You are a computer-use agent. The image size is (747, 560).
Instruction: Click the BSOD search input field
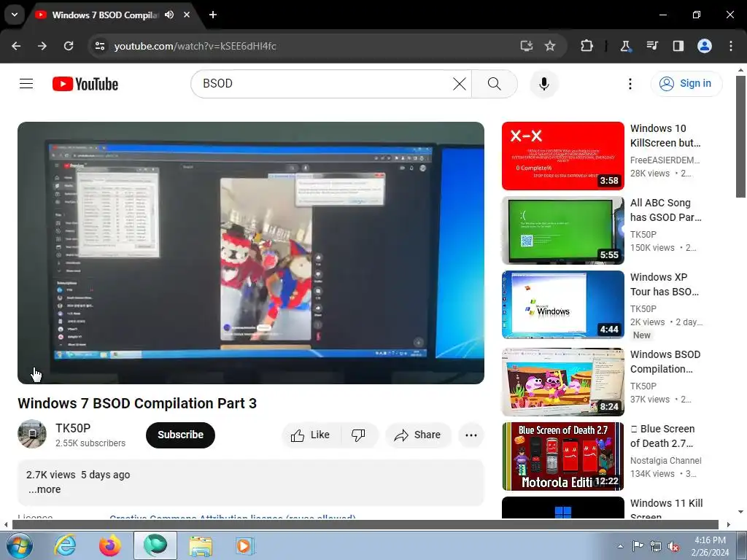pos(325,84)
